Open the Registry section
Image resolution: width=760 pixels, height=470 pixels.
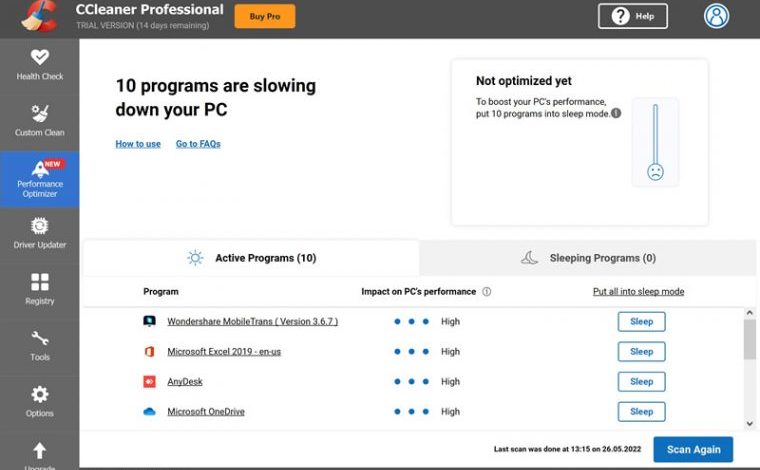click(x=40, y=290)
